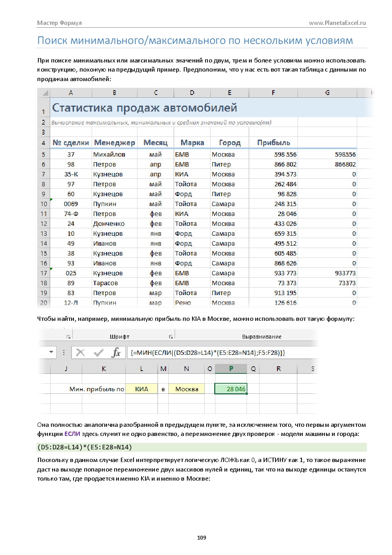
Task: Click the '№ сделки' heading cell
Action: coord(71,142)
